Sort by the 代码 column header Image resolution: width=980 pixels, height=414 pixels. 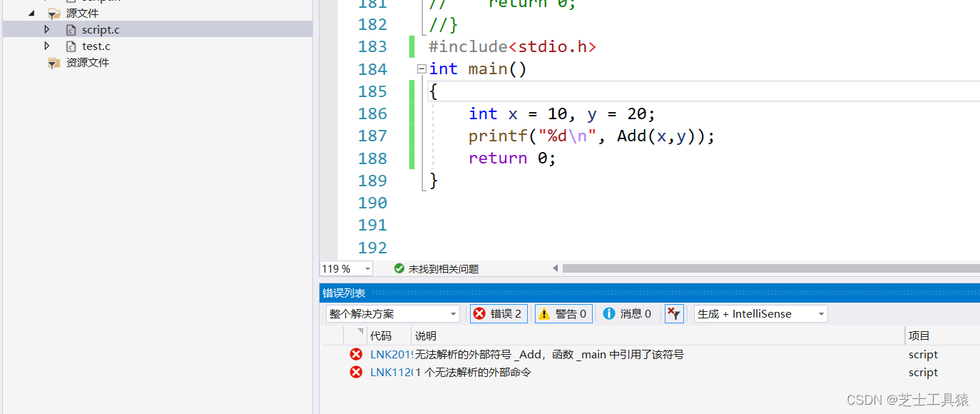pyautogui.click(x=389, y=335)
